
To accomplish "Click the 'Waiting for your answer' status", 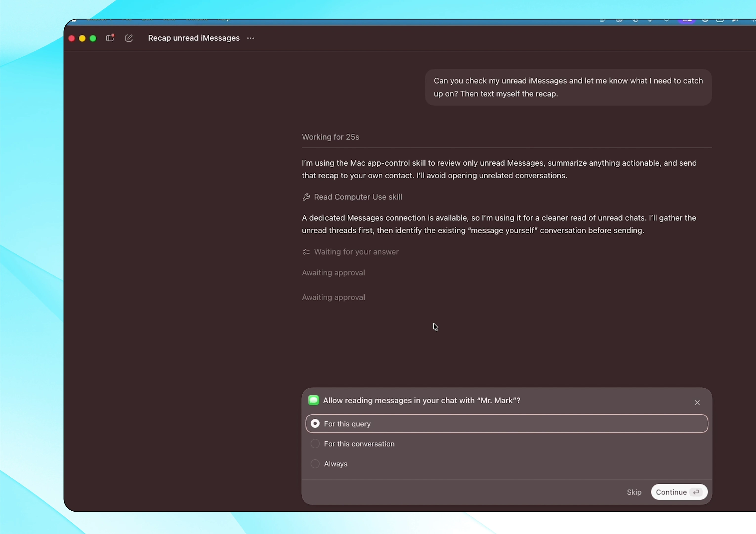I will 356,252.
